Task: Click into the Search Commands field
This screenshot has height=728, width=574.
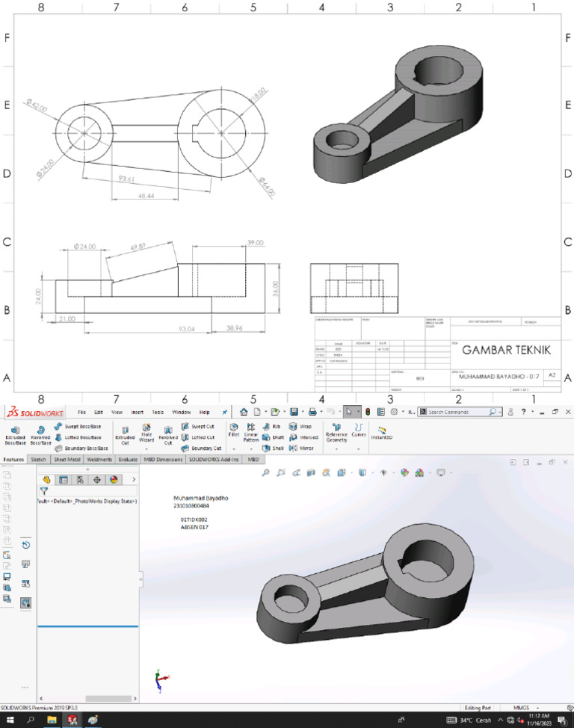Action: point(460,412)
